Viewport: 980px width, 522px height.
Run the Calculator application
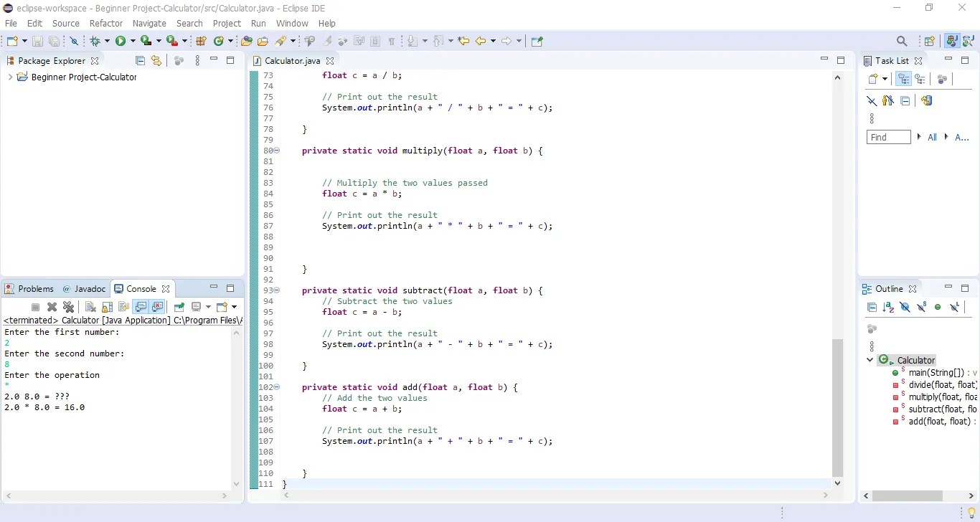pyautogui.click(x=121, y=41)
